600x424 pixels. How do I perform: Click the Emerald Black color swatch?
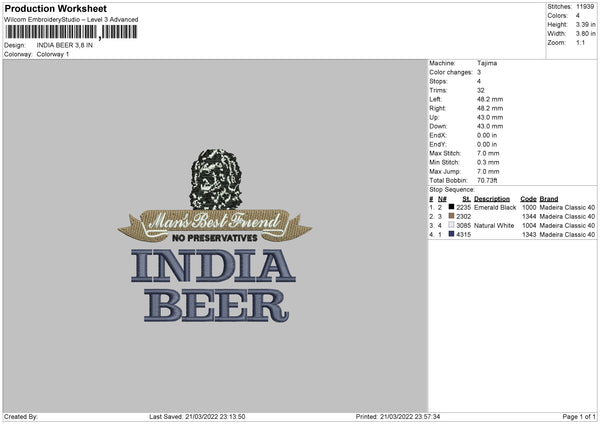pyautogui.click(x=451, y=207)
